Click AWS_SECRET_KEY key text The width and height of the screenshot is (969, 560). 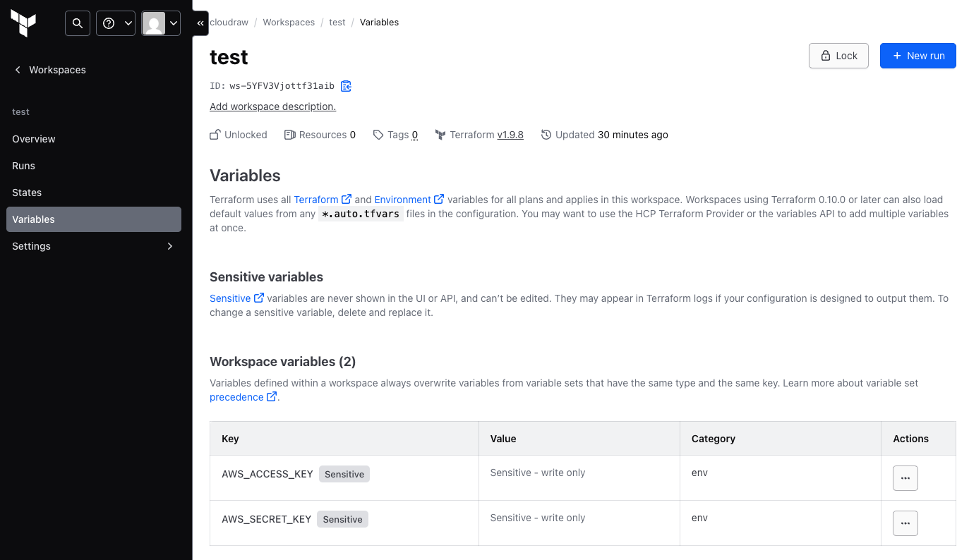267,519
